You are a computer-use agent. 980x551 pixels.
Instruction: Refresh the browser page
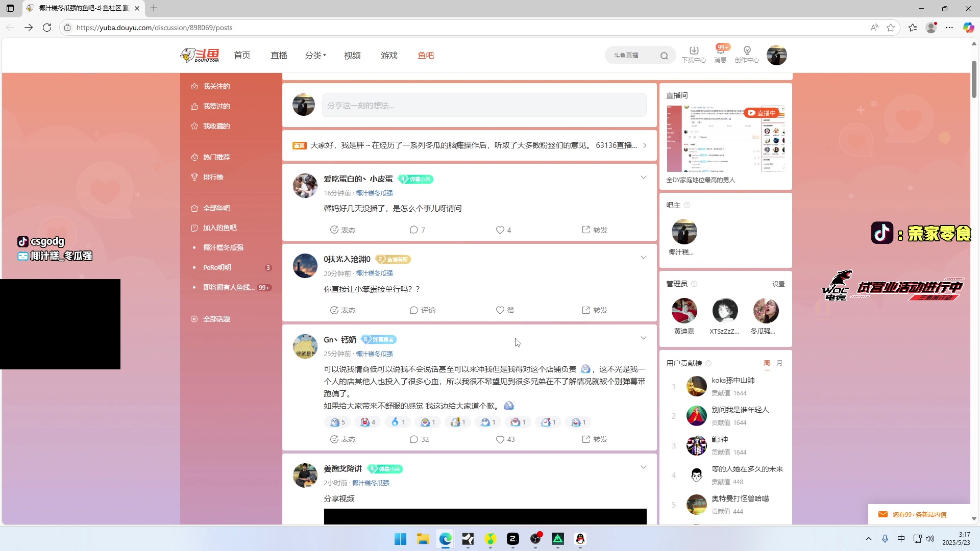[x=47, y=28]
